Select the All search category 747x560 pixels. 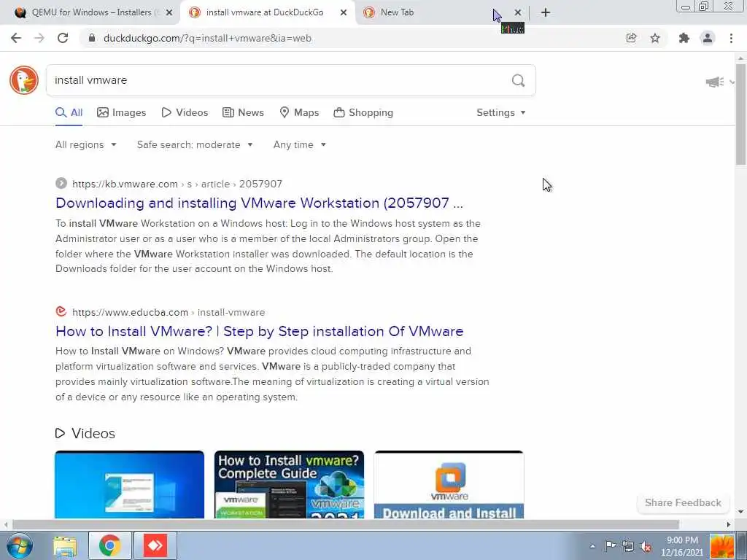[x=69, y=113]
